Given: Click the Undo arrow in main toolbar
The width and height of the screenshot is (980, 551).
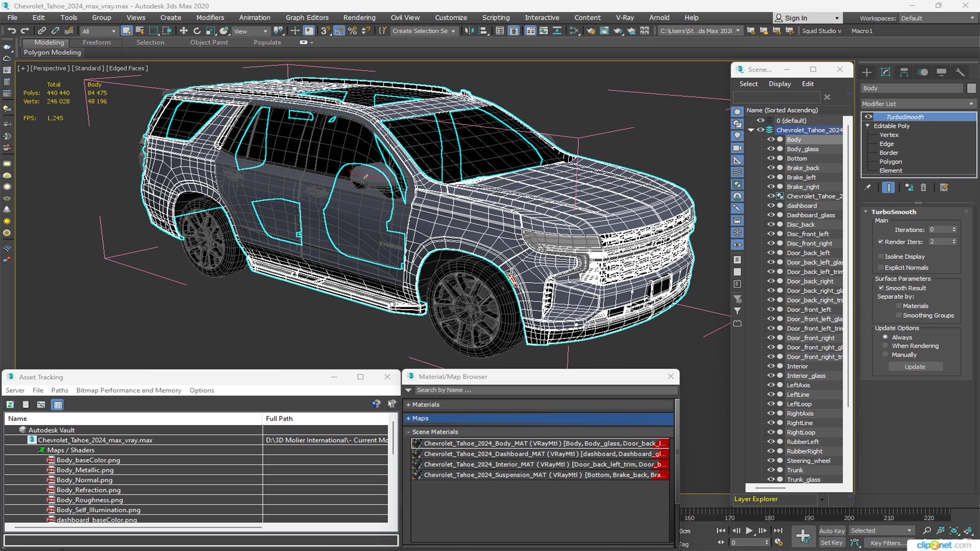Looking at the screenshot, I should click(11, 31).
